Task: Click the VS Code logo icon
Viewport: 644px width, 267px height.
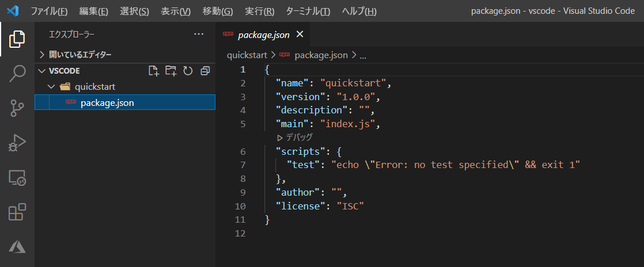Action: (x=13, y=11)
